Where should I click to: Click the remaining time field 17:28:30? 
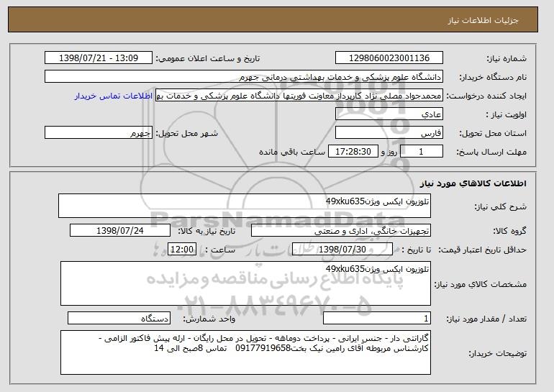[353, 152]
